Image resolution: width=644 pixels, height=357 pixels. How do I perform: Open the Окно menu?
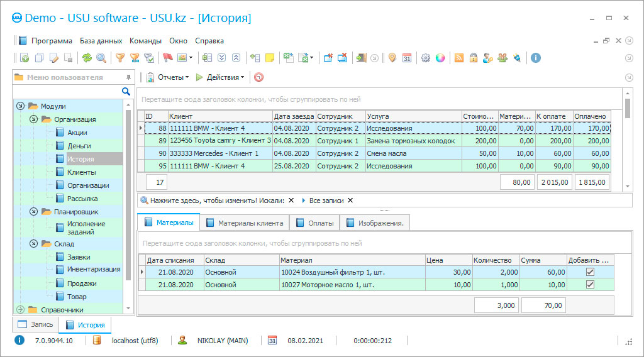178,41
